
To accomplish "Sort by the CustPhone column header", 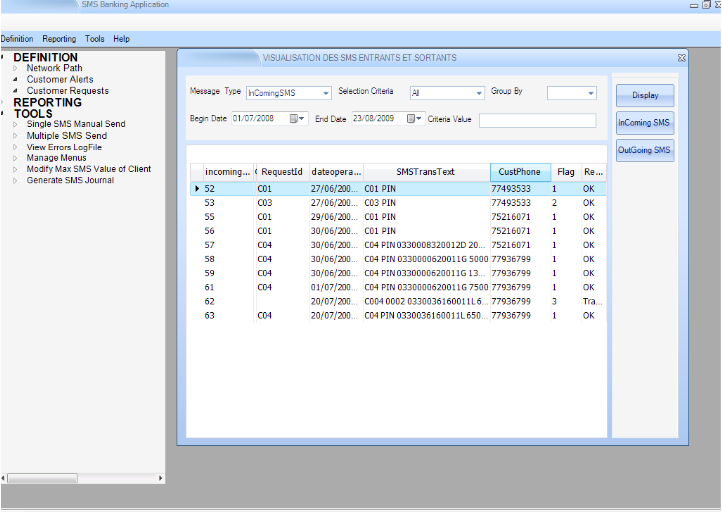I will point(520,172).
